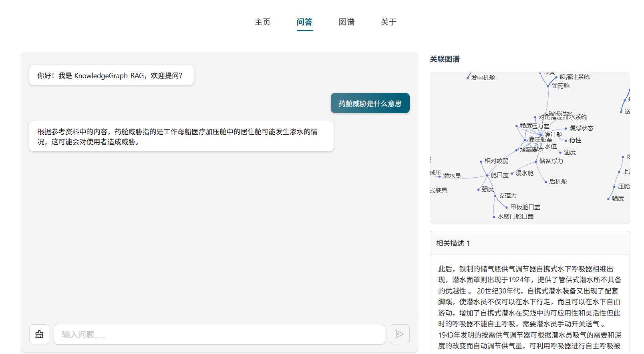Select the 支撑力 graph node
This screenshot has width=644, height=354.
click(495, 196)
